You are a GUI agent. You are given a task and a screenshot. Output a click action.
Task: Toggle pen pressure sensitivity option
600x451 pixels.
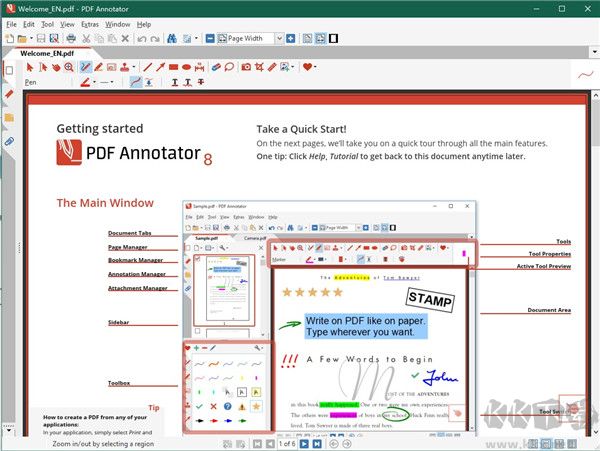click(149, 82)
